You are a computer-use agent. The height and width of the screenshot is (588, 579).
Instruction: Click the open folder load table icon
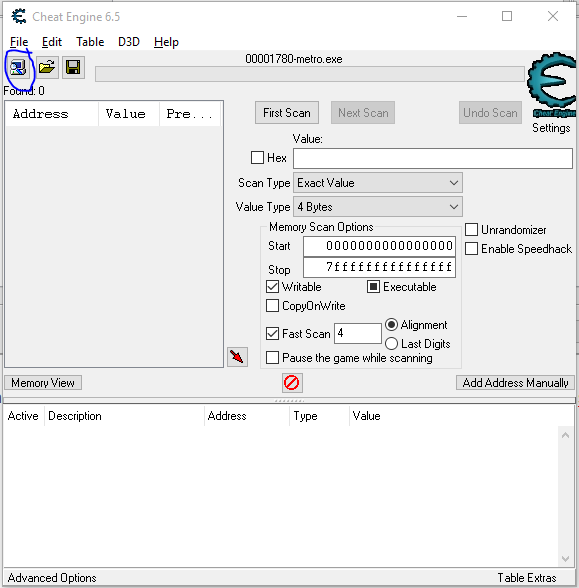pyautogui.click(x=47, y=68)
